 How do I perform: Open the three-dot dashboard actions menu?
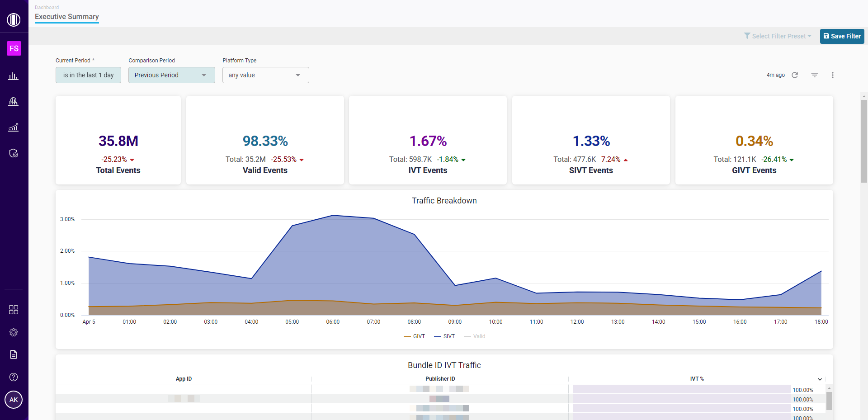pyautogui.click(x=833, y=75)
